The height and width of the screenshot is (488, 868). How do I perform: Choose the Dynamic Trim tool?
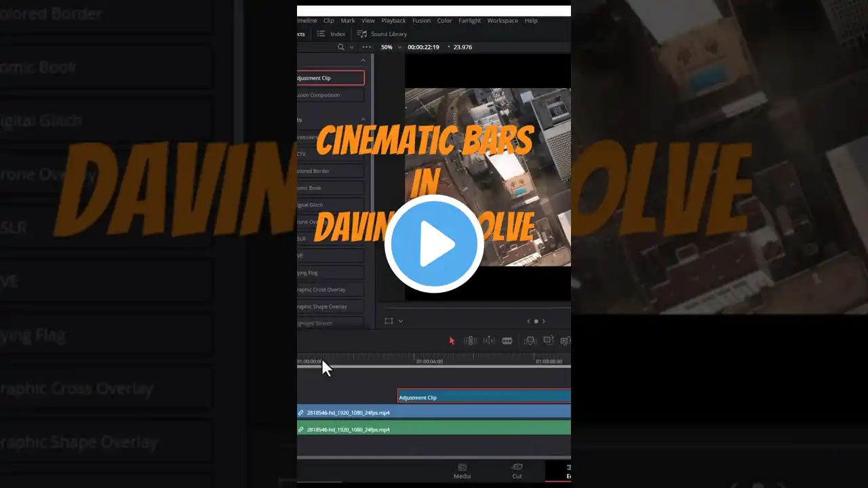(488, 341)
